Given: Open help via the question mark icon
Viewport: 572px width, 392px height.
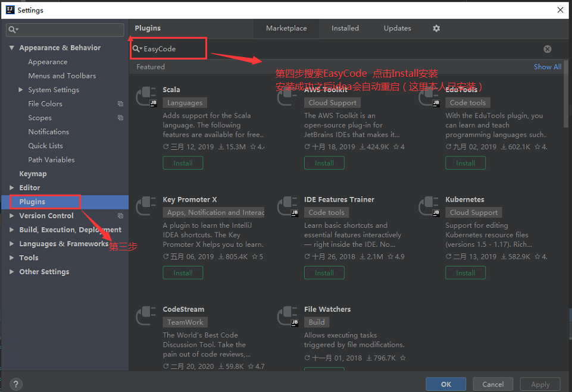Looking at the screenshot, I should click(15, 384).
